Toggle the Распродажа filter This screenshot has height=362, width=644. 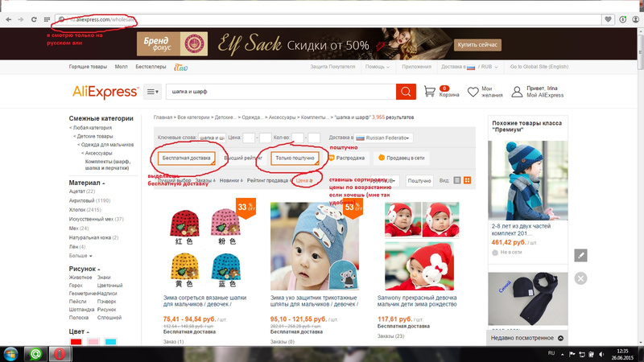point(346,158)
